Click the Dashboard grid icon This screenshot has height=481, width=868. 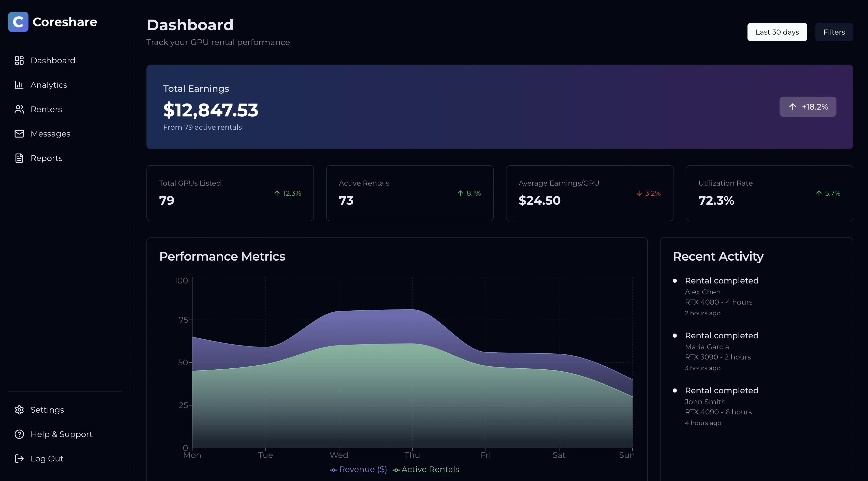[19, 61]
